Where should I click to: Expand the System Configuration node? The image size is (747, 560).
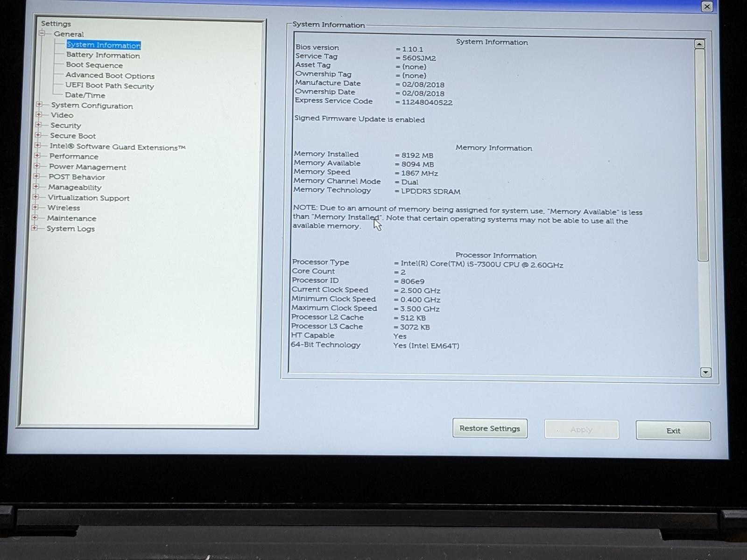pos(39,105)
